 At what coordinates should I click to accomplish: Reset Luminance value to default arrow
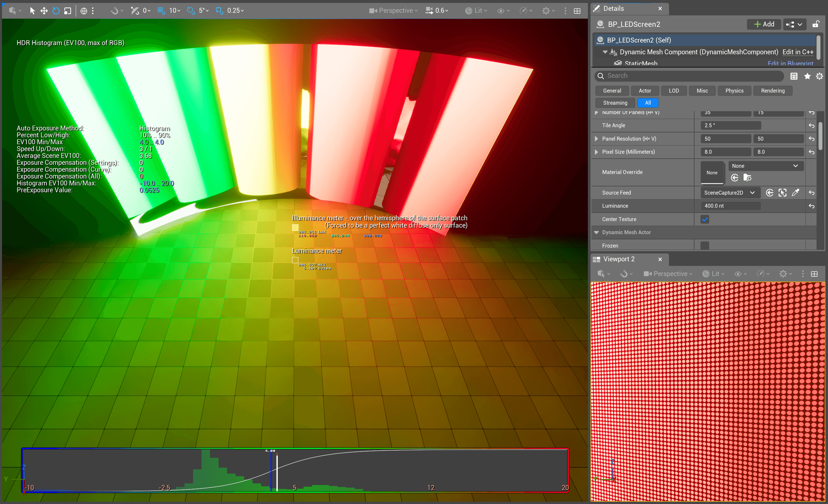click(x=811, y=206)
